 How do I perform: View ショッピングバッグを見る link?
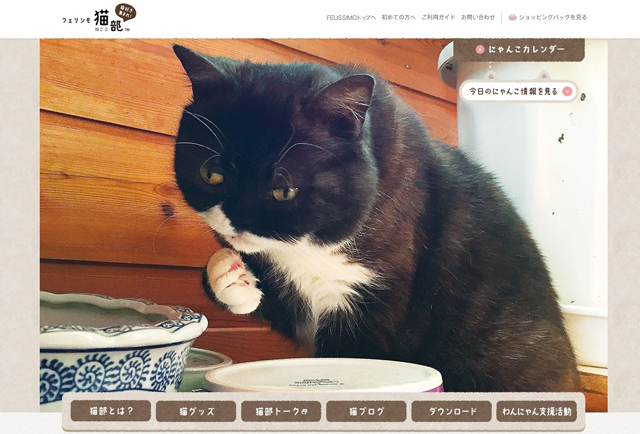[553, 18]
